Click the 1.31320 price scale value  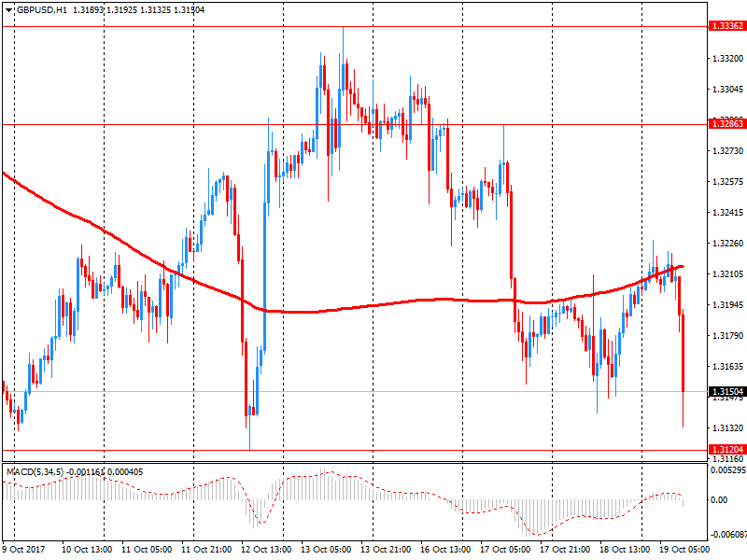(728, 428)
